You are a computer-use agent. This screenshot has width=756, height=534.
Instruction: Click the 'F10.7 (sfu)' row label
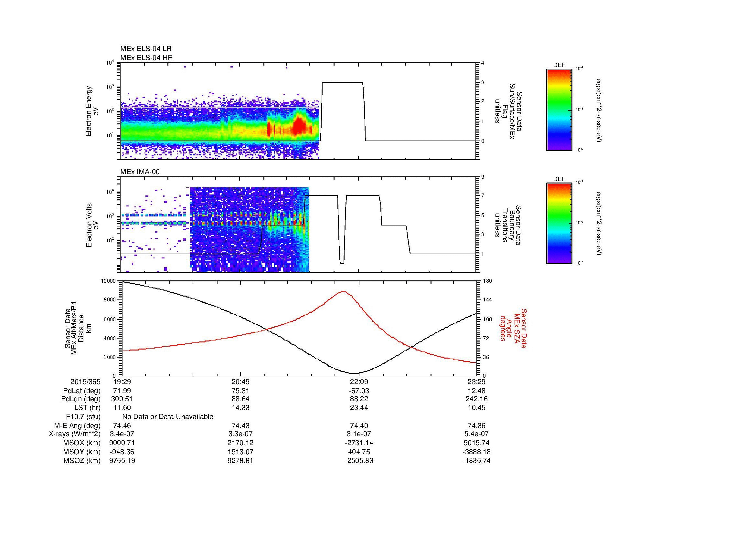click(x=83, y=417)
